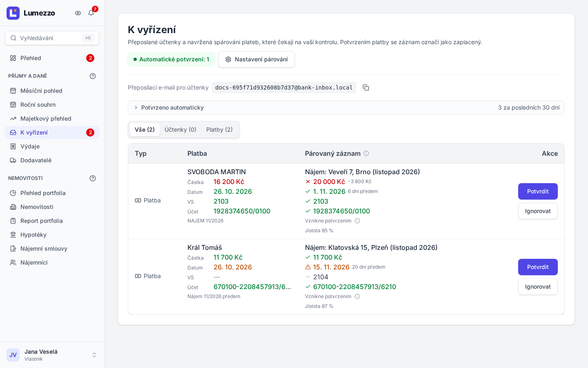588x368 pixels.
Task: Open notifications bell with 7 badge
Action: tap(91, 13)
